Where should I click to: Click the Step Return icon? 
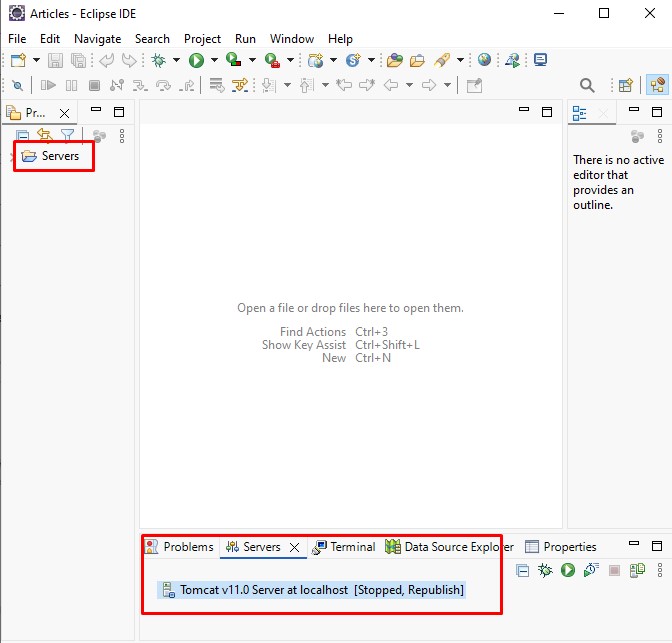(x=186, y=85)
